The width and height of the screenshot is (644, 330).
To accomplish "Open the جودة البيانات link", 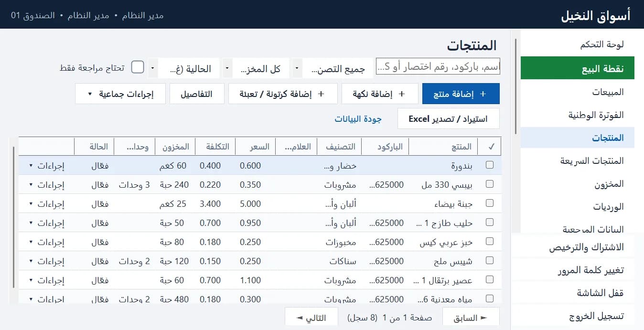I will pyautogui.click(x=358, y=118).
